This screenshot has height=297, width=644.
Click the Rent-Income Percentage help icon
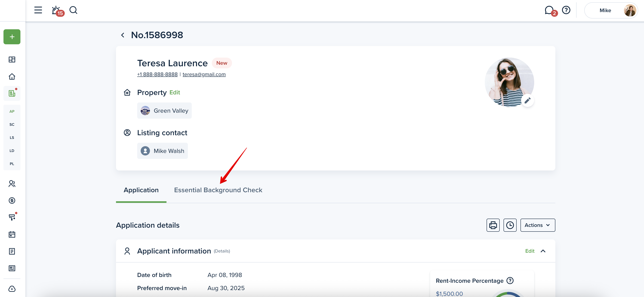tap(510, 281)
